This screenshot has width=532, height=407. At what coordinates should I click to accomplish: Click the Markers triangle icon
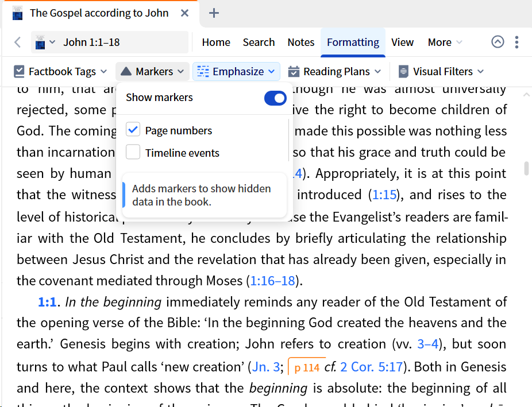coord(126,71)
